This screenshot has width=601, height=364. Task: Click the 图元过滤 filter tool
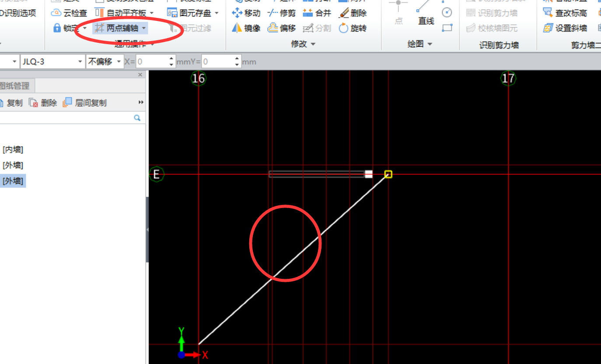(x=191, y=28)
